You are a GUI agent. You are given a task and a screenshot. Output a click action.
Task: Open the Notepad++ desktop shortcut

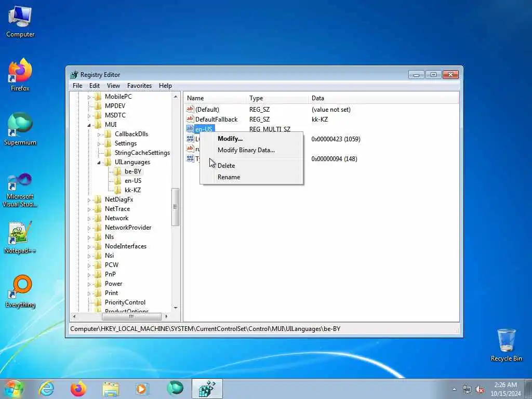coord(20,237)
